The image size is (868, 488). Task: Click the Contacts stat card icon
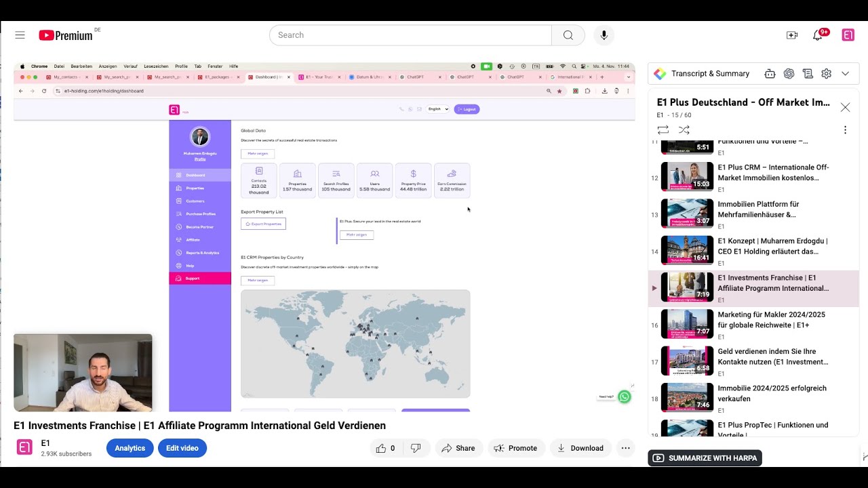click(x=258, y=171)
